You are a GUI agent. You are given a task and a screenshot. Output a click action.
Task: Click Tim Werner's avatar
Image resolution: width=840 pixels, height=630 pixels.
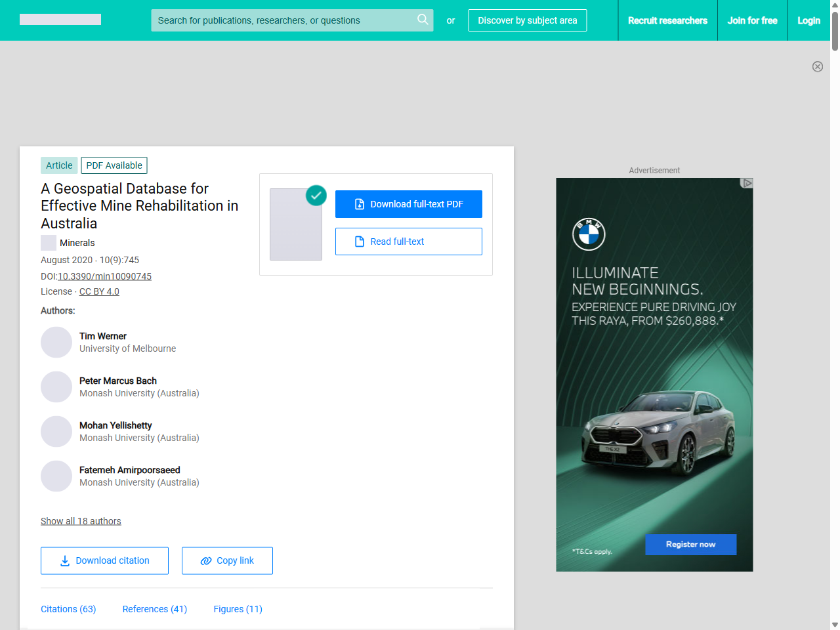click(x=56, y=343)
